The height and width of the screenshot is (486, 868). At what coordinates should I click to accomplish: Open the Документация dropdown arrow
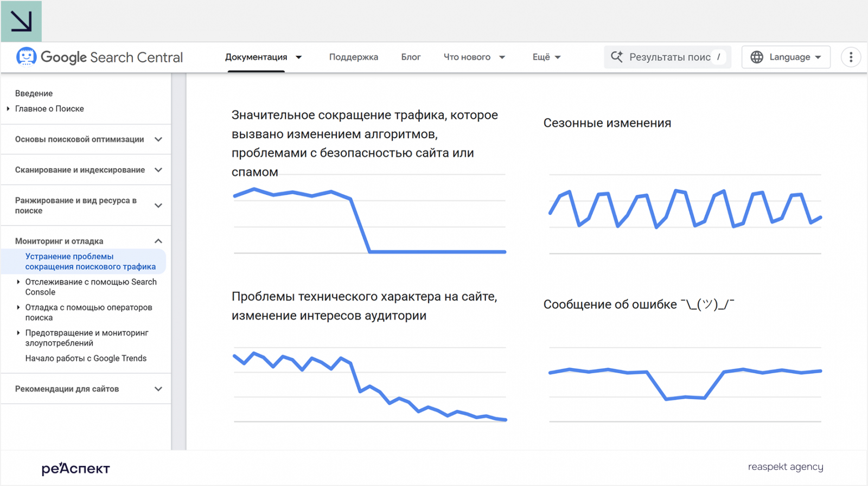tap(298, 57)
